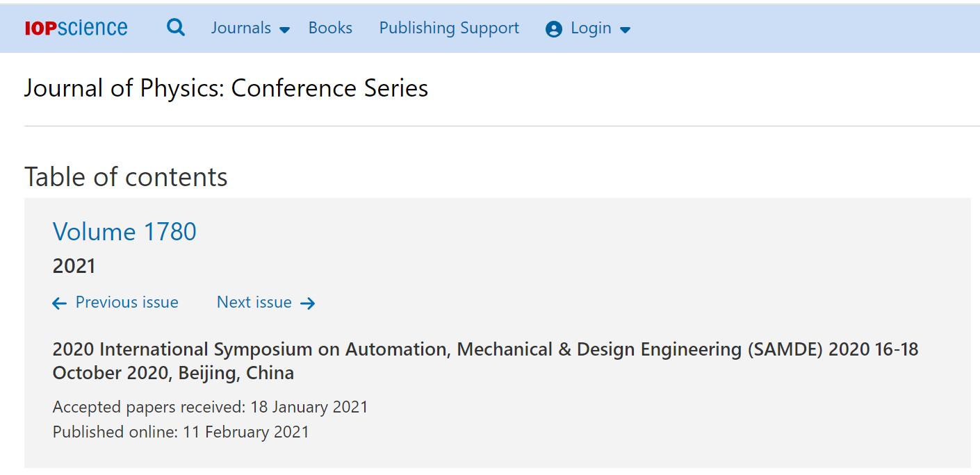
Task: Go to the IOPscience home logo
Action: [76, 28]
